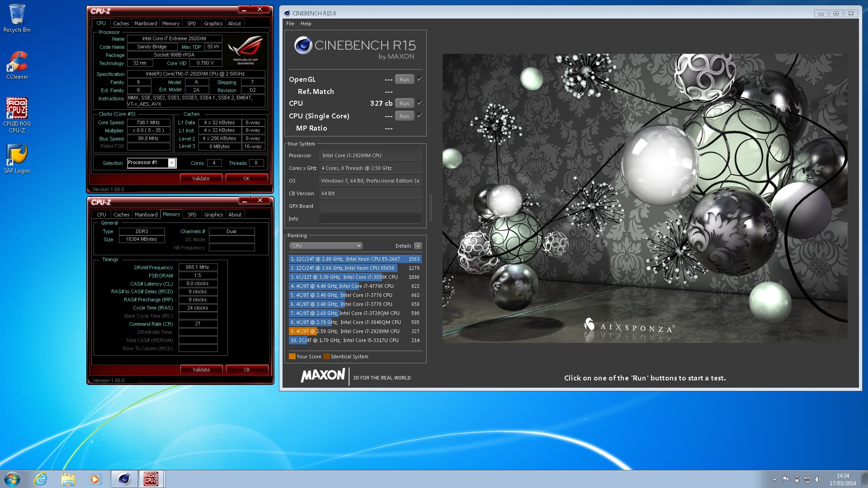868x488 pixels.
Task: Click the Cinebench R15 logo sphere
Action: [x=303, y=45]
